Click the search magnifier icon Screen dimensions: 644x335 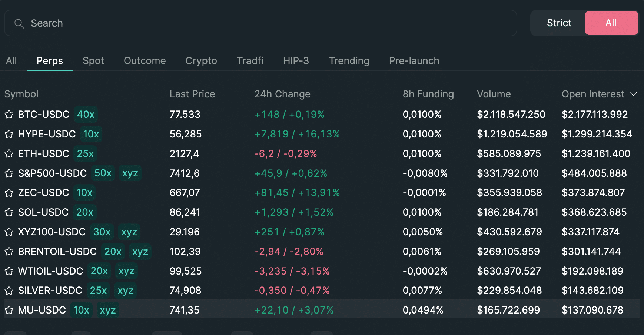pyautogui.click(x=19, y=24)
